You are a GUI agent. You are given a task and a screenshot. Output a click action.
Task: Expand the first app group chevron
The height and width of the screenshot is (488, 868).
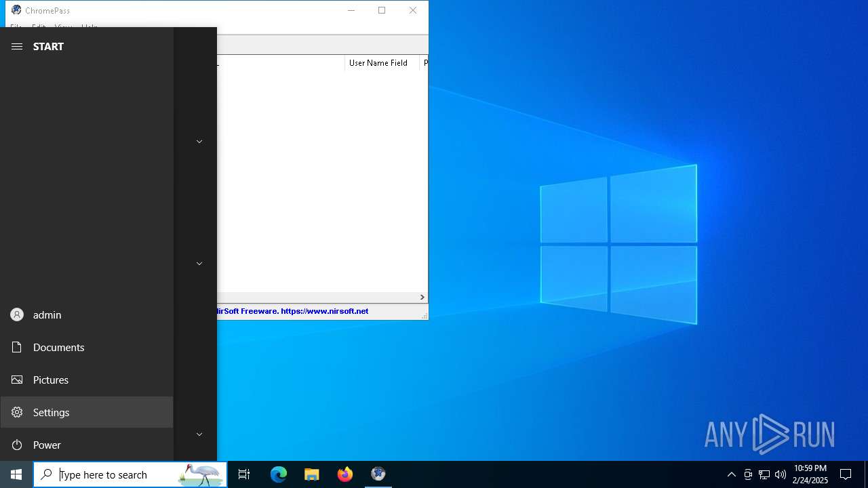pyautogui.click(x=199, y=142)
